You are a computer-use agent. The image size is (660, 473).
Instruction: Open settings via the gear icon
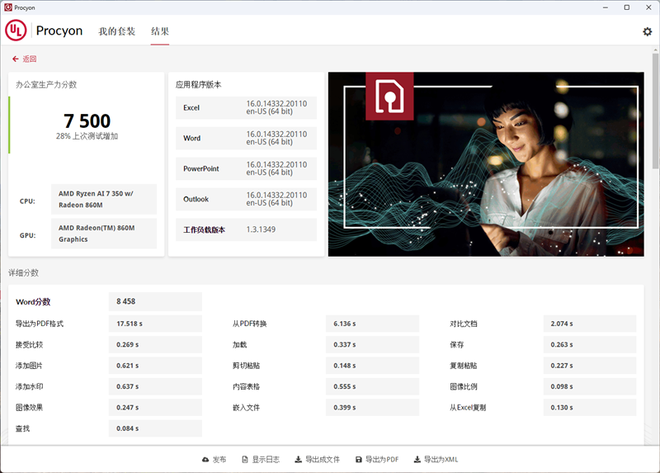coord(647,31)
